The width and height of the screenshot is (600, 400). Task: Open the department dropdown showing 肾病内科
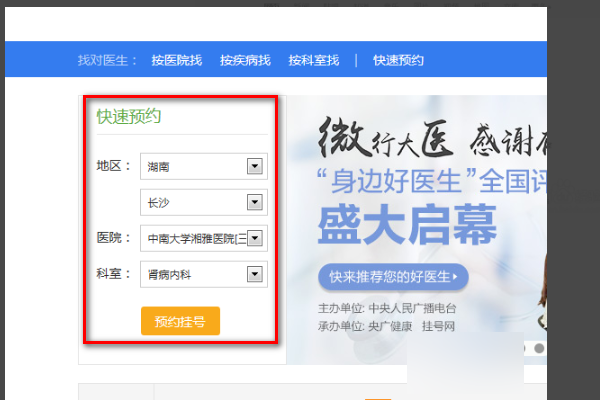204,274
